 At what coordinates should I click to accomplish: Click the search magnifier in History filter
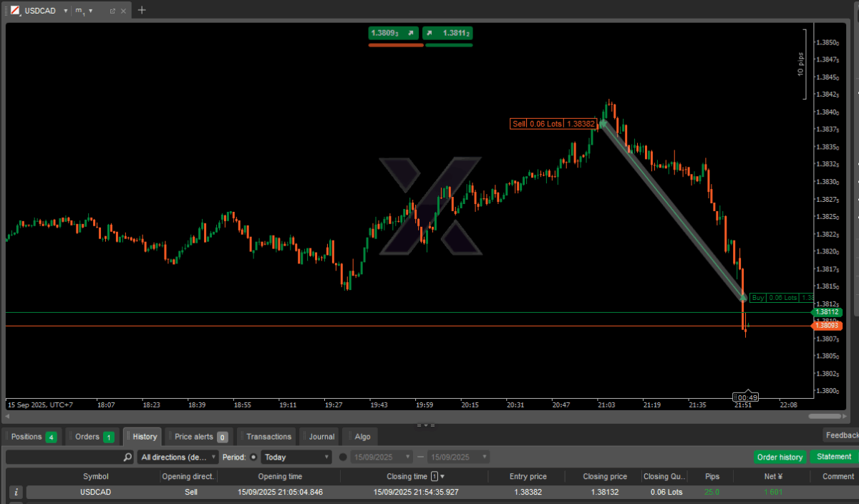coord(127,457)
